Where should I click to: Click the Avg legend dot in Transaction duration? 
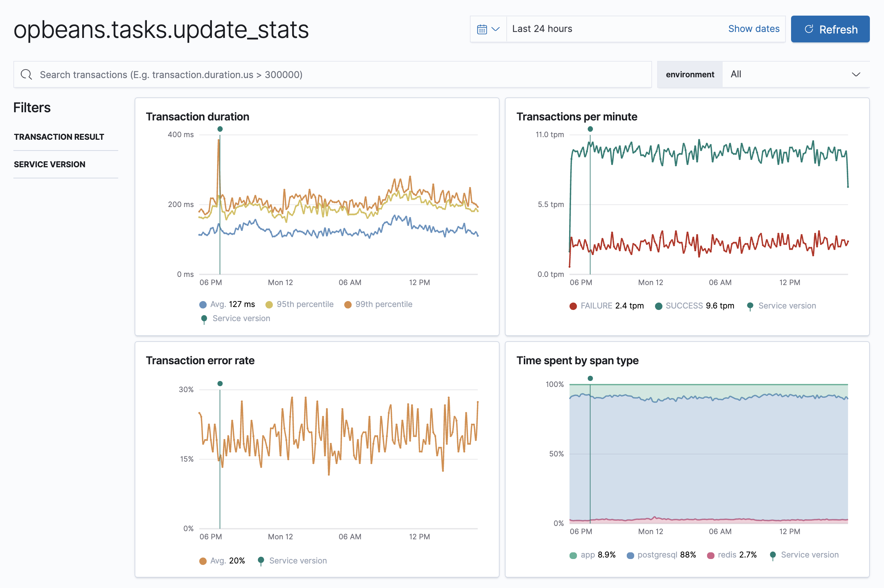coord(203,304)
